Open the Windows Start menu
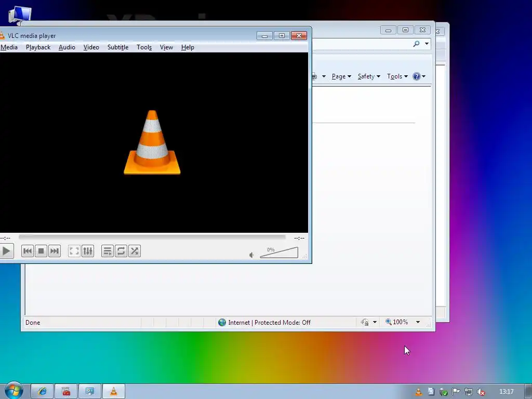532x399 pixels. click(x=14, y=391)
